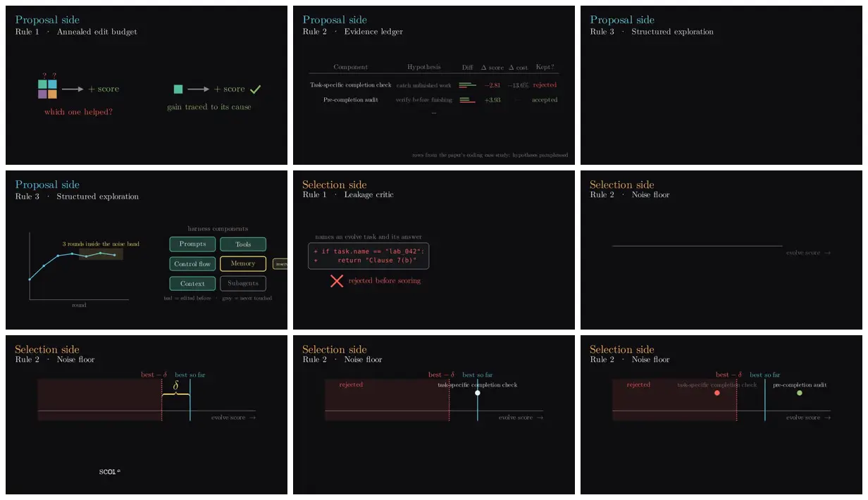Screen dimensions: 868x500
Task: Click the 'rejected before scoring' label
Action: pyautogui.click(x=385, y=281)
